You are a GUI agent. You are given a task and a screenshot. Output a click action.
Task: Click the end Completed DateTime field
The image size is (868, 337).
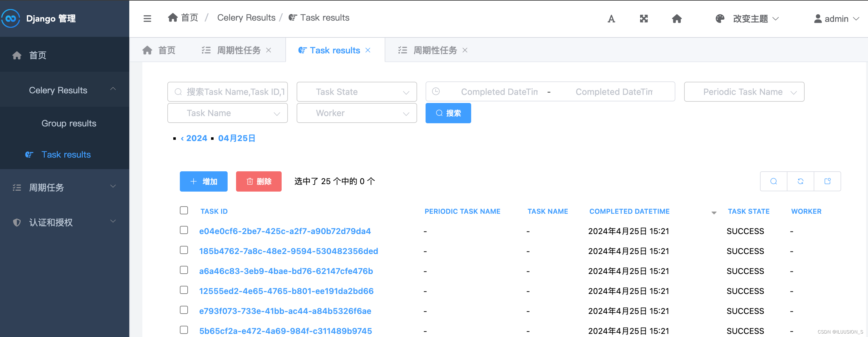pos(614,91)
